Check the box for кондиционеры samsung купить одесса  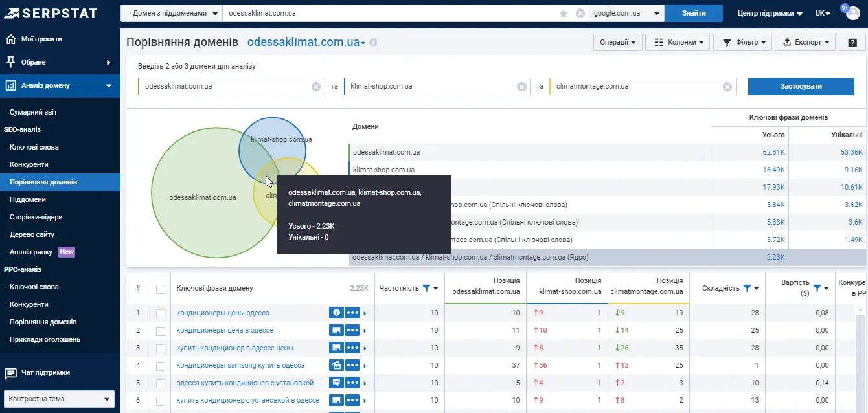161,366
